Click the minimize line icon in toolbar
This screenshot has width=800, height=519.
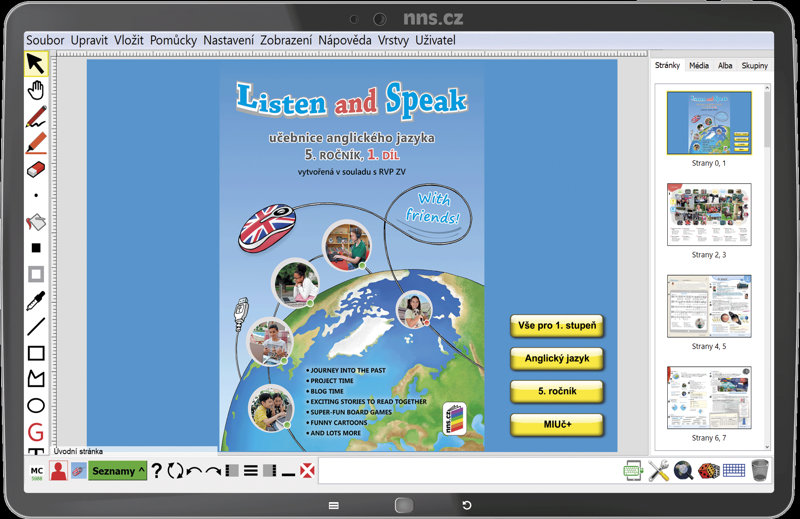tap(288, 475)
